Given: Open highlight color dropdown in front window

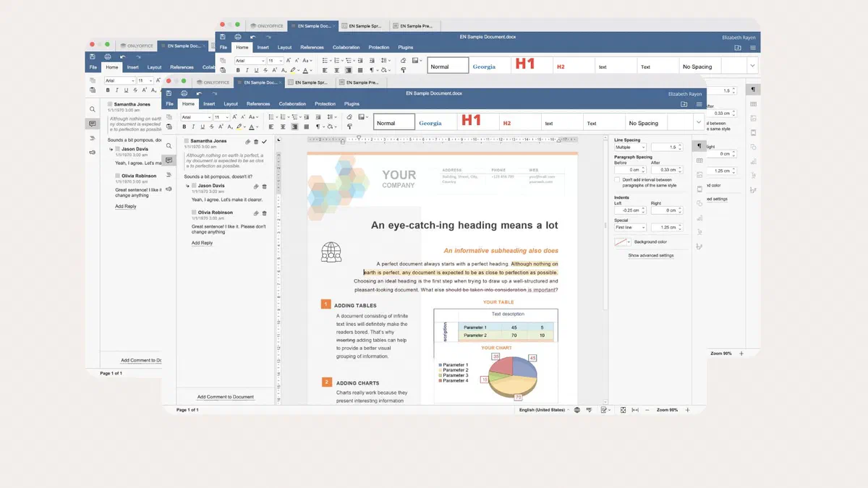Looking at the screenshot, I should click(x=246, y=127).
